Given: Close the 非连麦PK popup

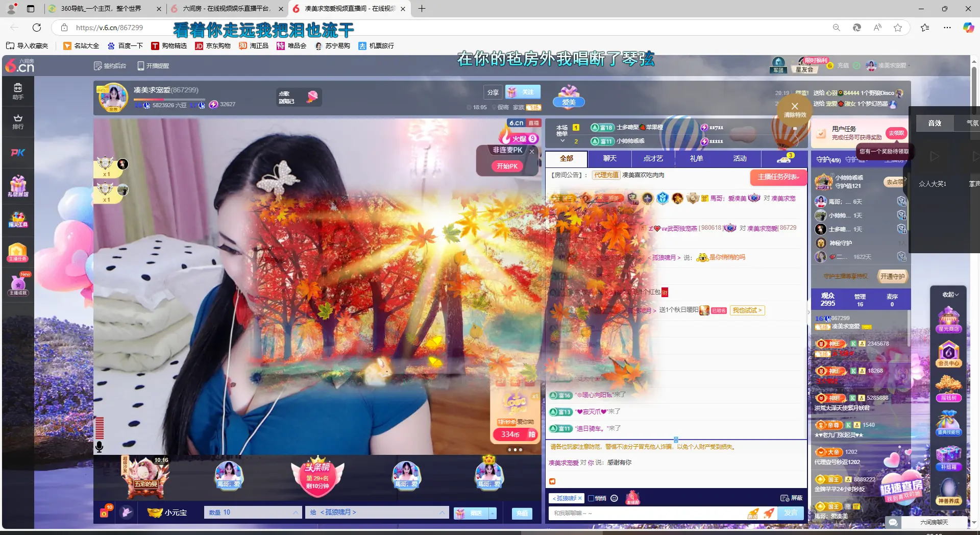Looking at the screenshot, I should click(x=532, y=151).
